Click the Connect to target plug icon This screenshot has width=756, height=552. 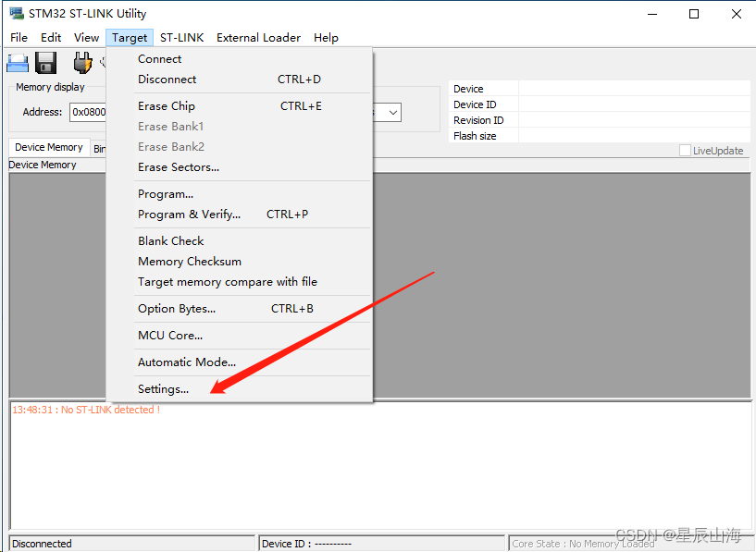point(82,63)
